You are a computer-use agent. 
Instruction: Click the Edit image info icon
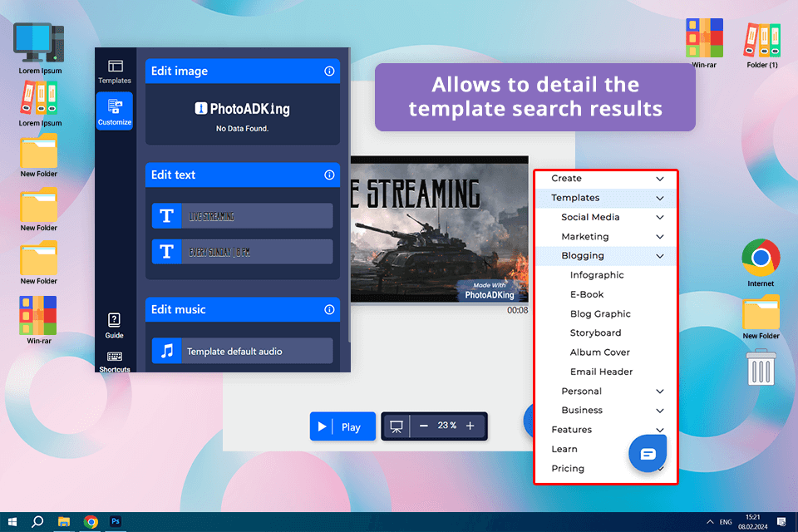[x=329, y=71]
